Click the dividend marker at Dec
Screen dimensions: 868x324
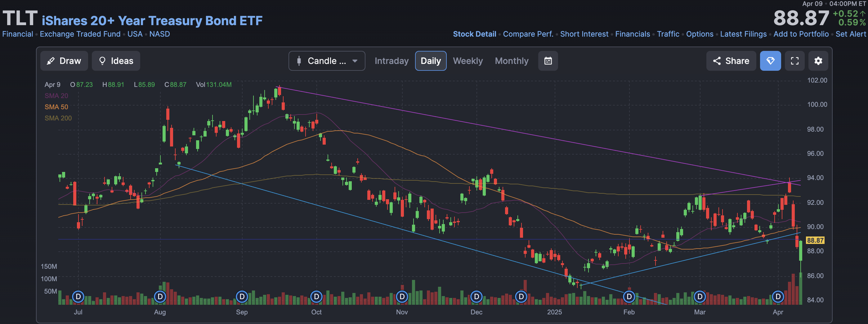click(x=477, y=297)
